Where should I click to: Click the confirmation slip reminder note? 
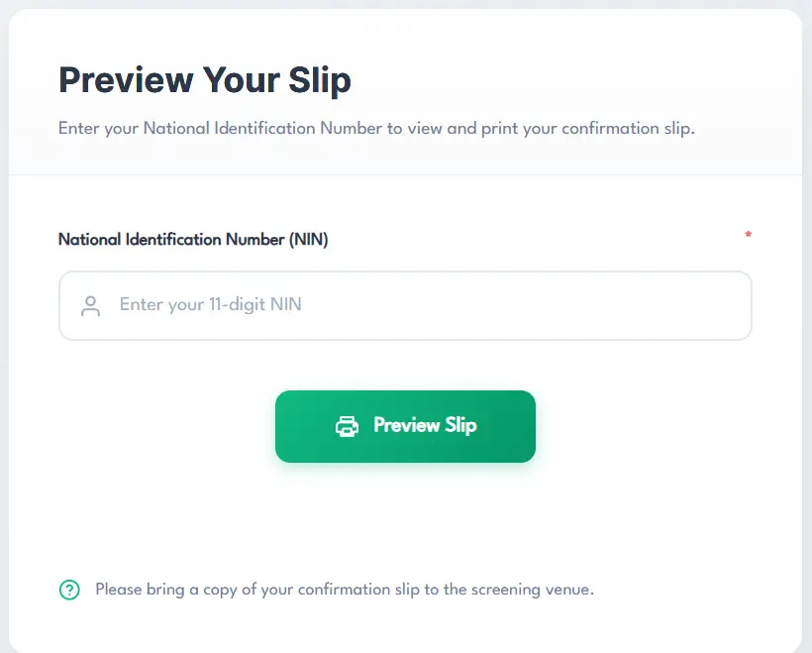click(344, 590)
